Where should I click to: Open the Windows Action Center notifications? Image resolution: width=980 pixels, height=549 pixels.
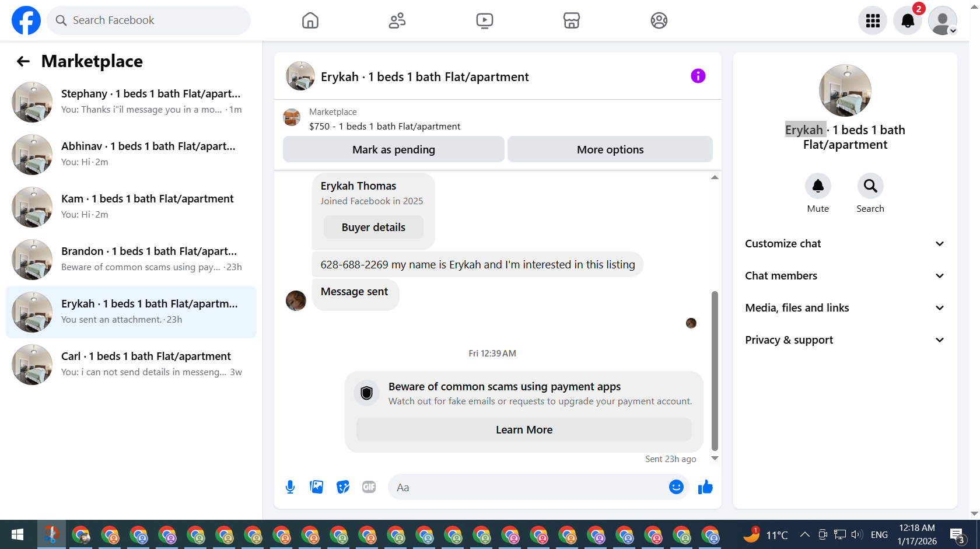coord(957,534)
